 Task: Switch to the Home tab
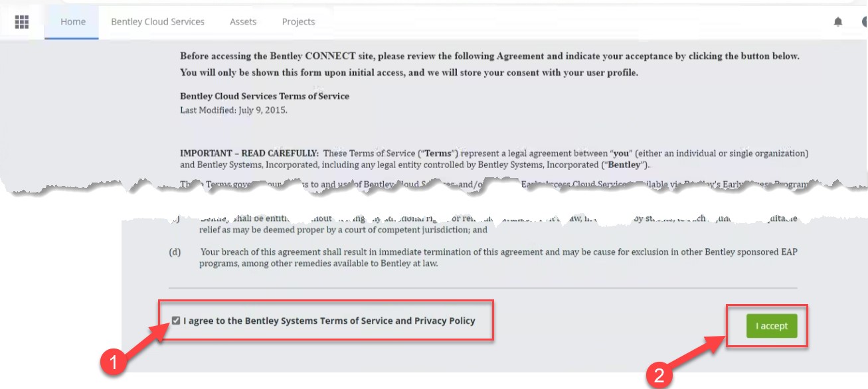(x=72, y=22)
